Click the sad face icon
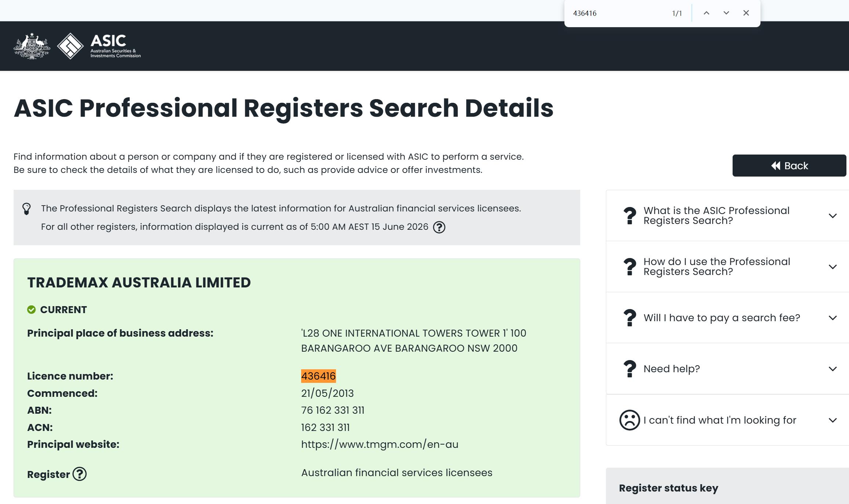This screenshot has width=849, height=504. (x=630, y=420)
